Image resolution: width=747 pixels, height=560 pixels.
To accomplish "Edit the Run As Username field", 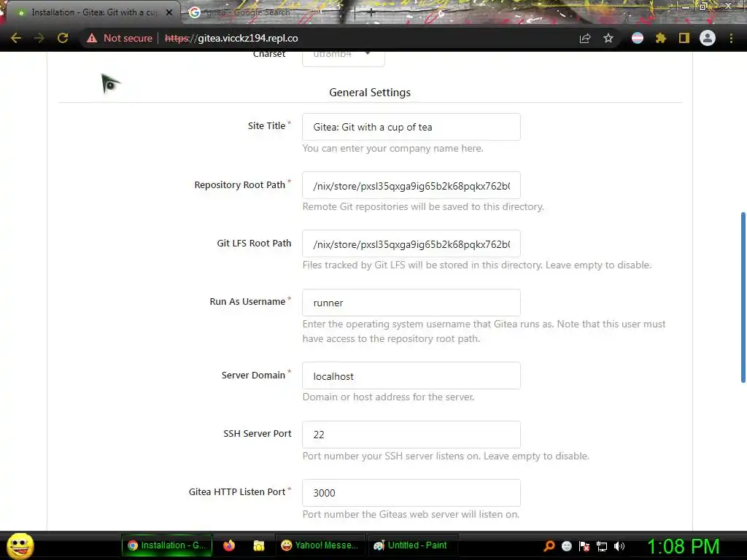I will tap(411, 303).
